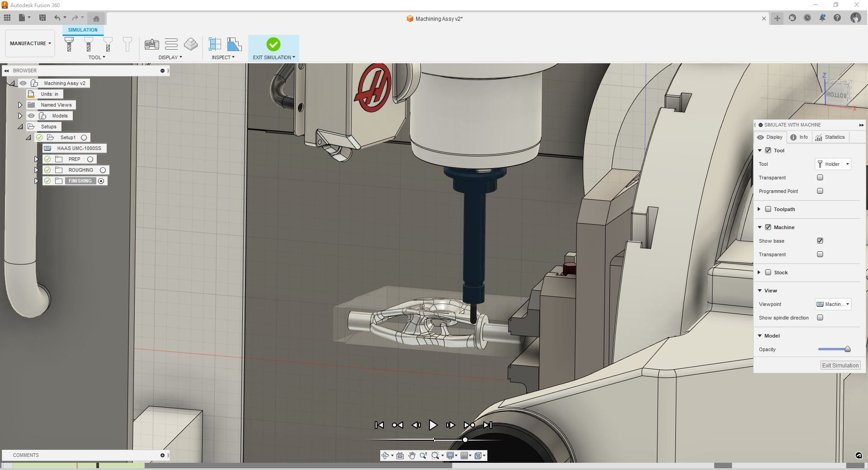
Task: Click the Save icon in top toolbar
Action: (x=42, y=18)
